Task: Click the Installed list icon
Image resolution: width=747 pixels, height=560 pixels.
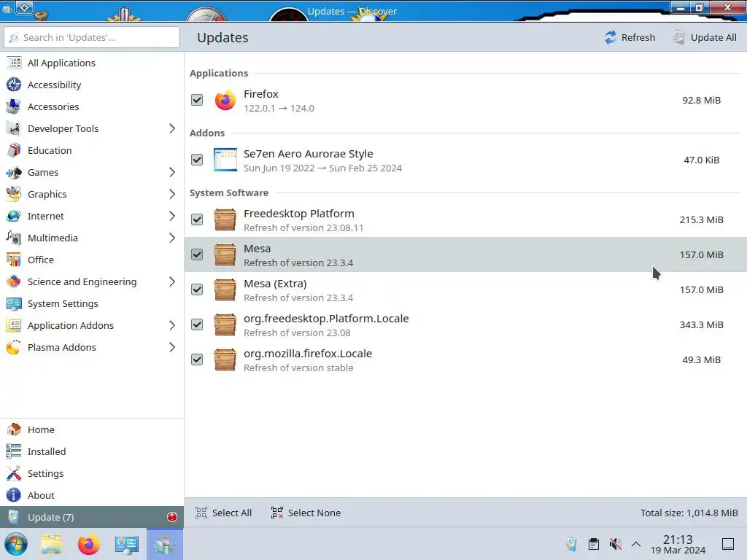Action: [x=14, y=451]
